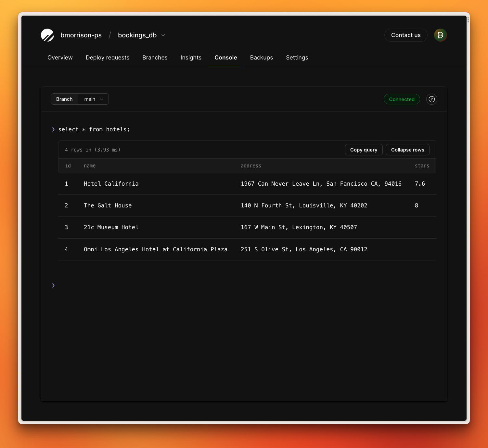Viewport: 488px width, 448px height.
Task: Click the user avatar in the top right
Action: tap(440, 35)
